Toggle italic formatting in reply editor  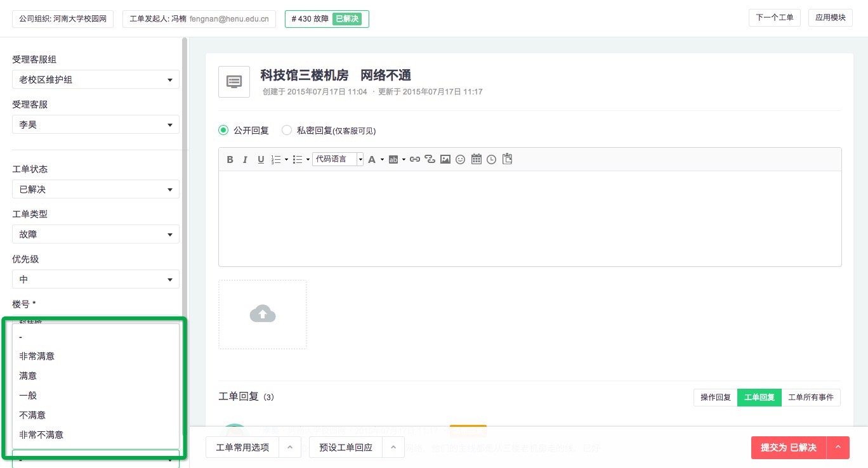[x=245, y=159]
